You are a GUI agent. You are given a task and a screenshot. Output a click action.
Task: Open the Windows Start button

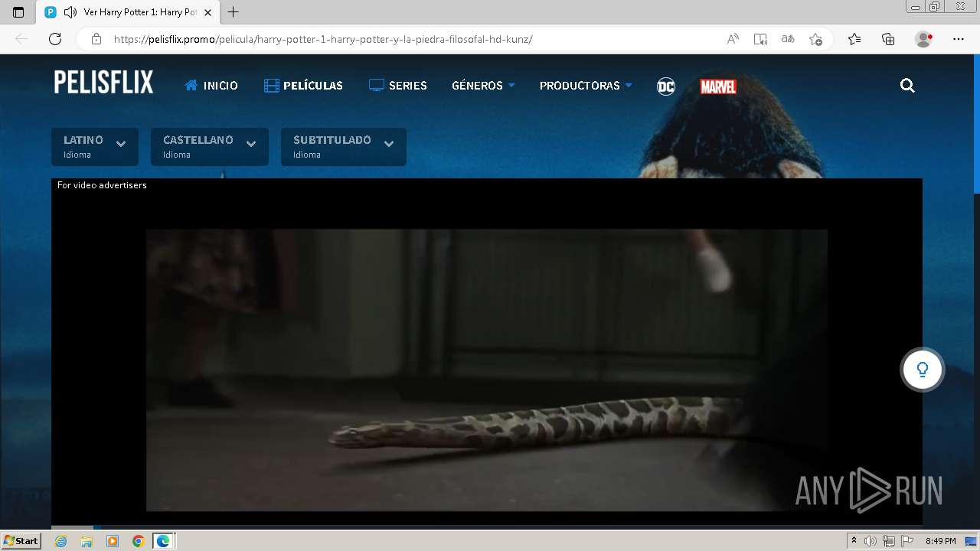(21, 541)
